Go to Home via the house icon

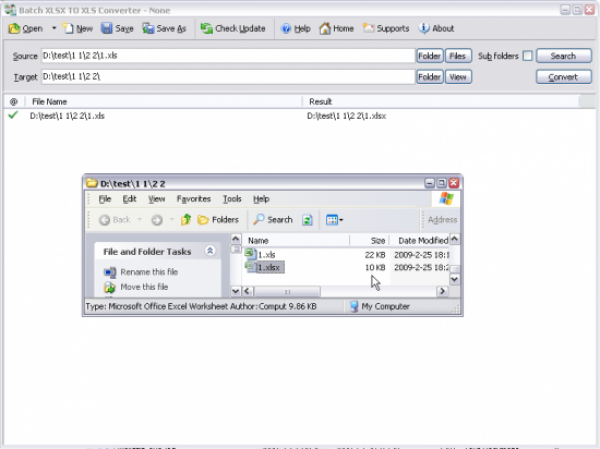336,28
